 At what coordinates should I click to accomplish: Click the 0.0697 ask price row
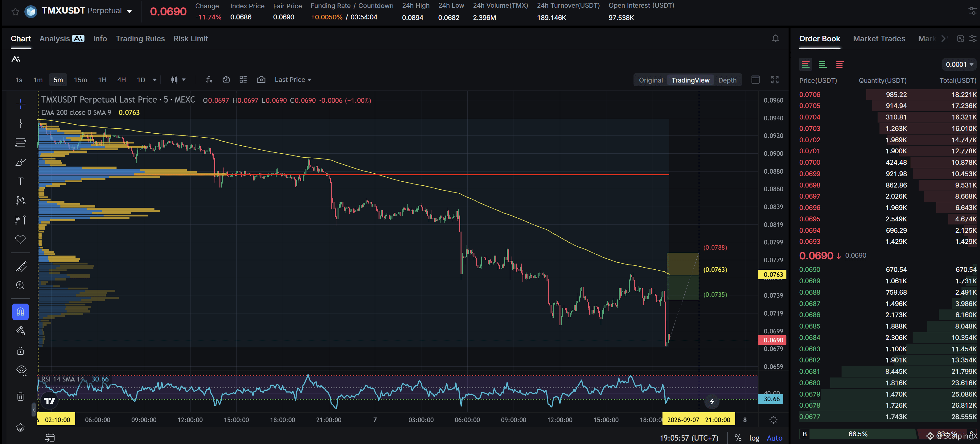[888, 196]
